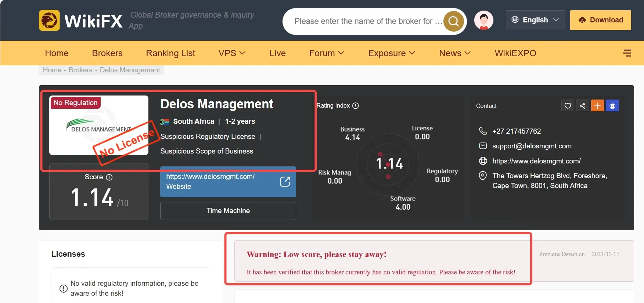Viewport: 644px width, 303px height.
Task: Visit the delosmgmt.com Website button
Action: (228, 182)
